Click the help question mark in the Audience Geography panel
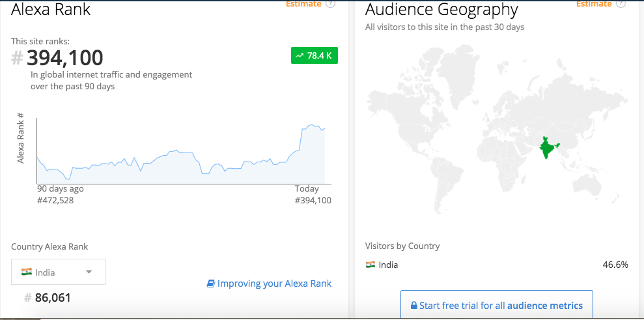 tap(621, 4)
